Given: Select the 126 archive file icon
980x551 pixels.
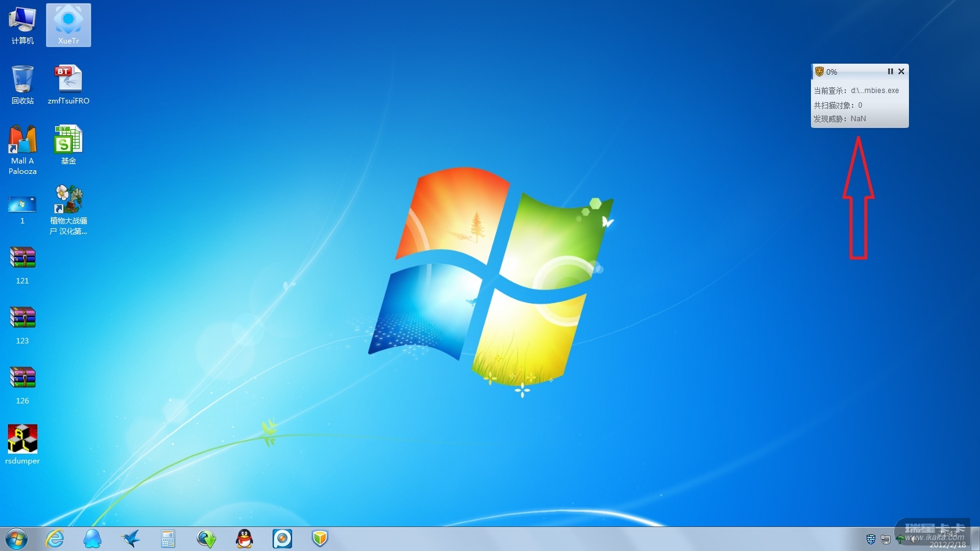Looking at the screenshot, I should pos(23,385).
